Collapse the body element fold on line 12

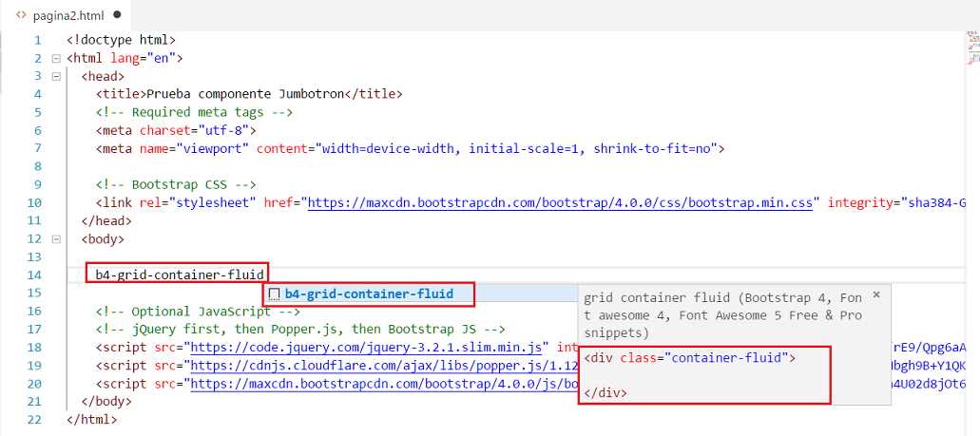56,238
